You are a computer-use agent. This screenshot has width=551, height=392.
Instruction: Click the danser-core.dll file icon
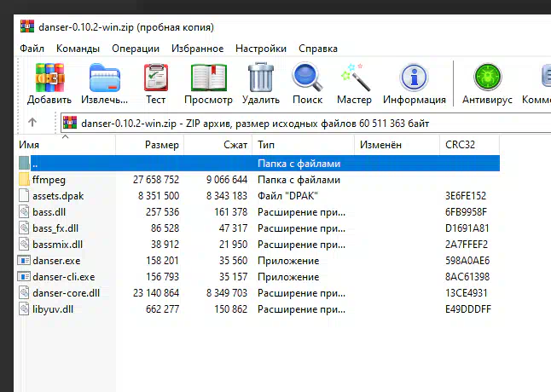click(24, 292)
